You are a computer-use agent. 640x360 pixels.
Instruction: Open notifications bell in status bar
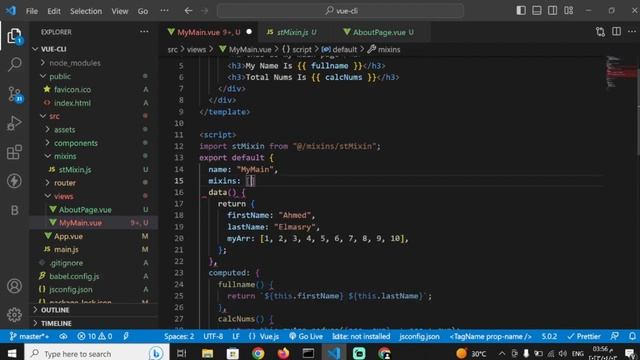pyautogui.click(x=632, y=336)
